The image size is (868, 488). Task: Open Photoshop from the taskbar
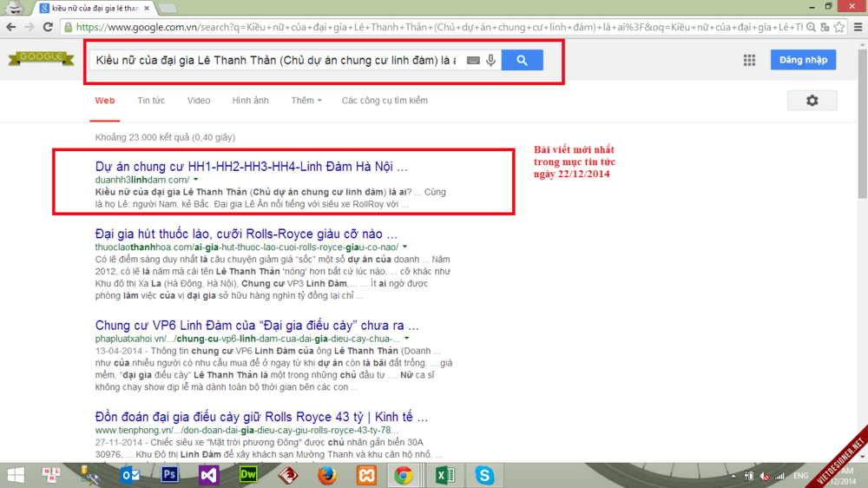click(169, 475)
